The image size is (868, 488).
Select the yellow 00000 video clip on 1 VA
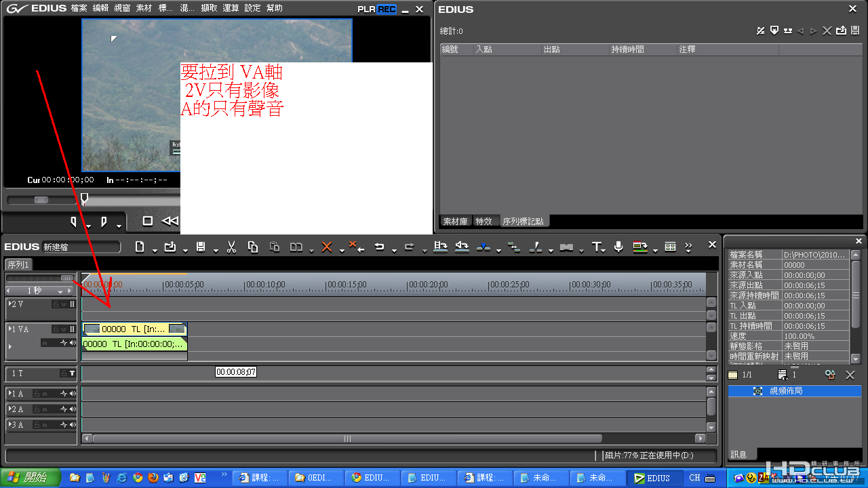click(x=134, y=329)
